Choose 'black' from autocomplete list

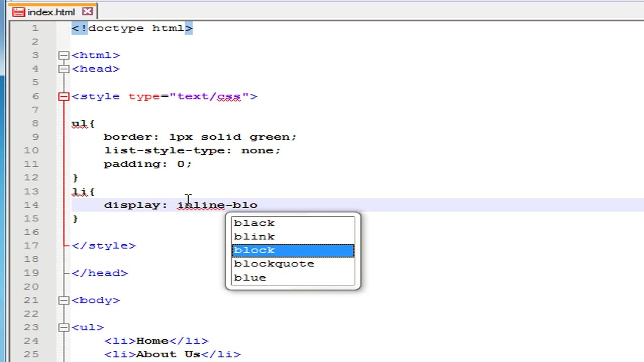point(293,223)
